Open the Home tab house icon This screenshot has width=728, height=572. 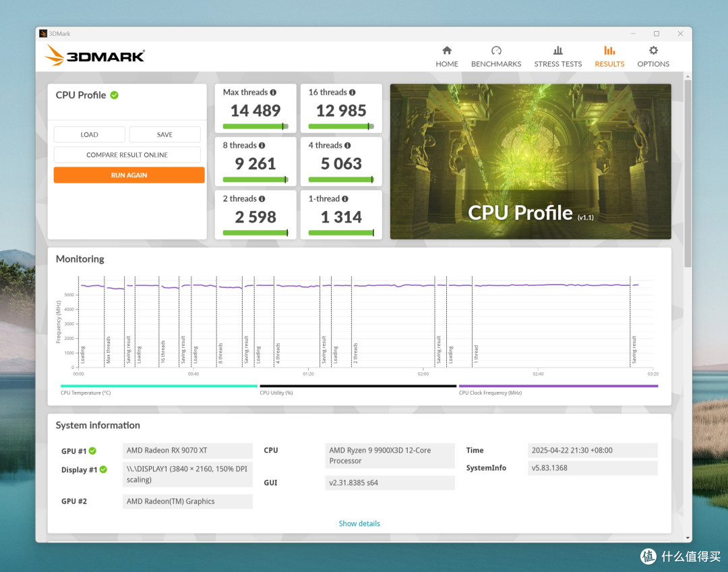tap(447, 50)
